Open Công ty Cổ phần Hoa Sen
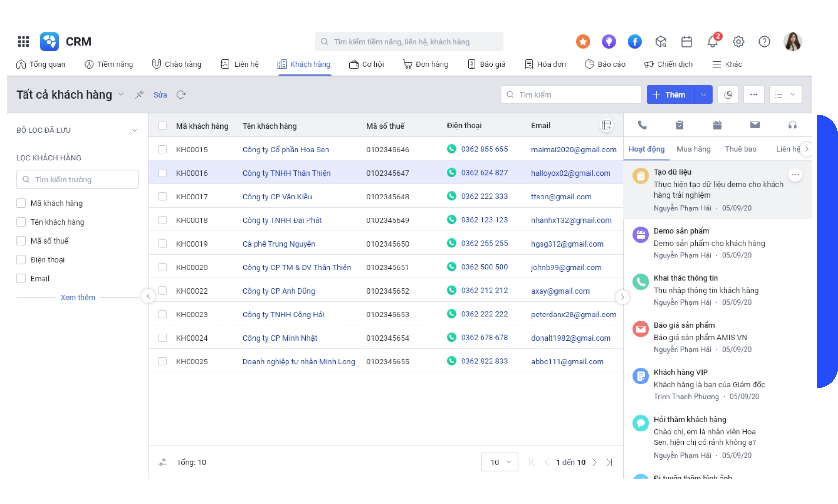 point(285,150)
